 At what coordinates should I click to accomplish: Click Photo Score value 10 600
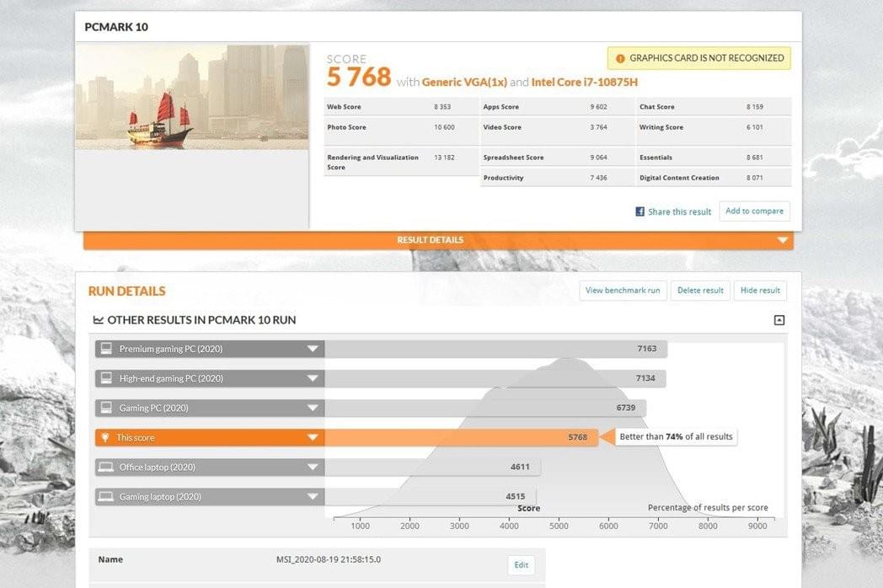444,127
